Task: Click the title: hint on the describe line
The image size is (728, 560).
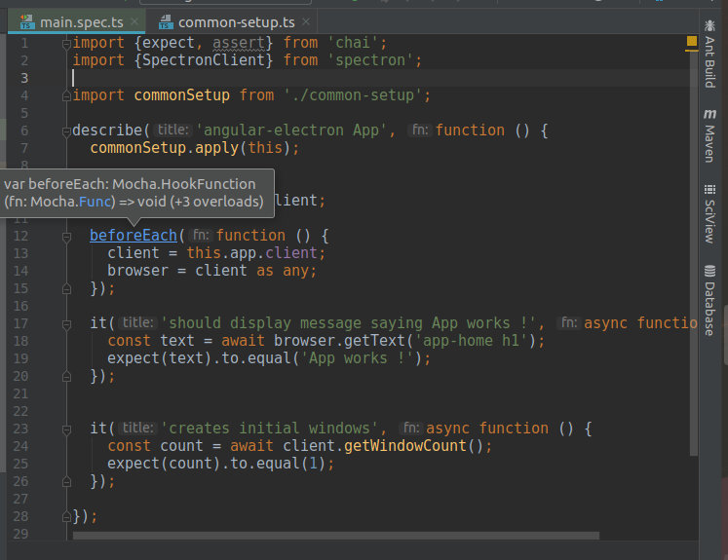Action: (172, 130)
